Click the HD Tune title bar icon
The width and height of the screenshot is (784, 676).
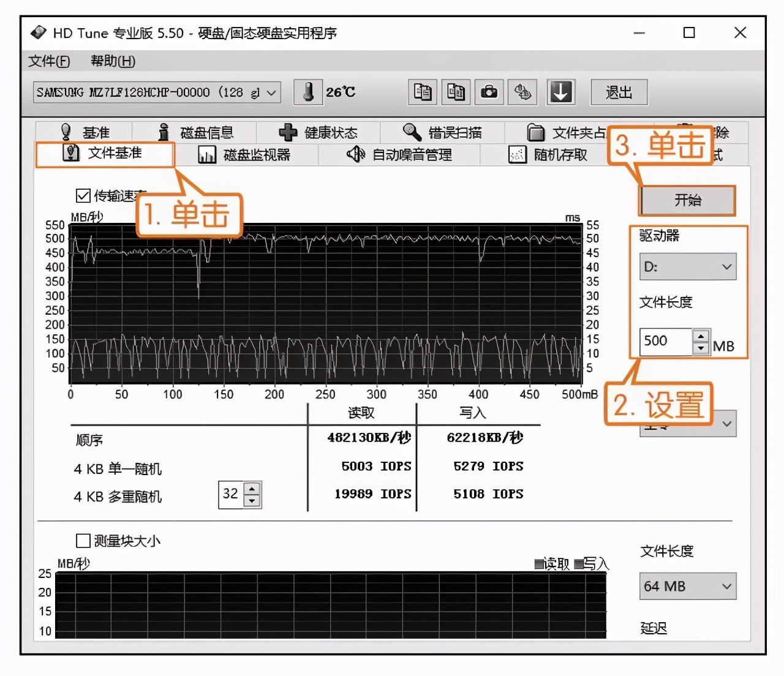[38, 32]
